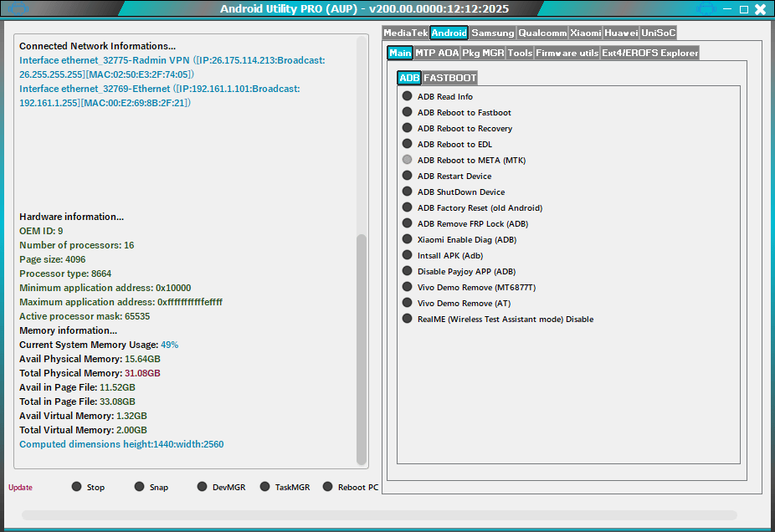The width and height of the screenshot is (775, 532).
Task: Switch to the UniSoC tab
Action: 658,33
